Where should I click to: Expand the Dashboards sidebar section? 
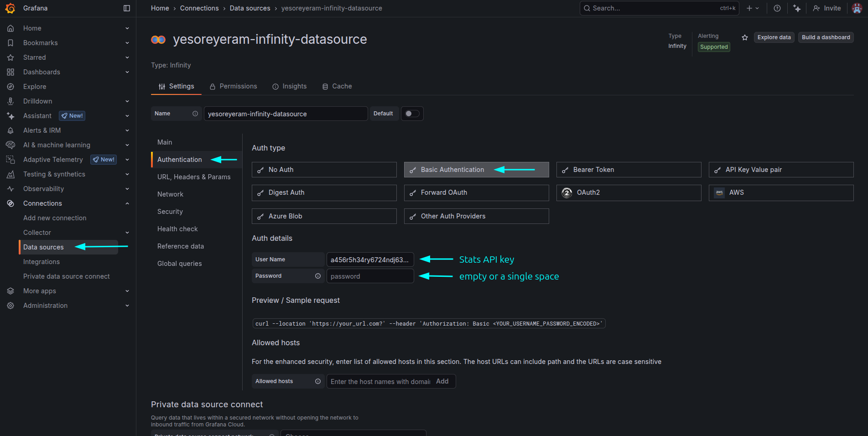[x=127, y=72]
